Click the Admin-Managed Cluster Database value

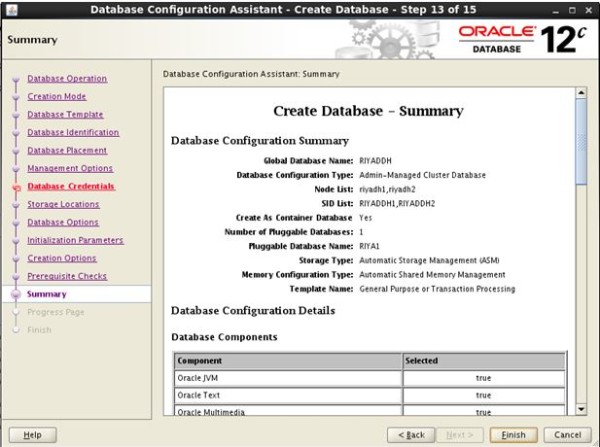tap(422, 175)
